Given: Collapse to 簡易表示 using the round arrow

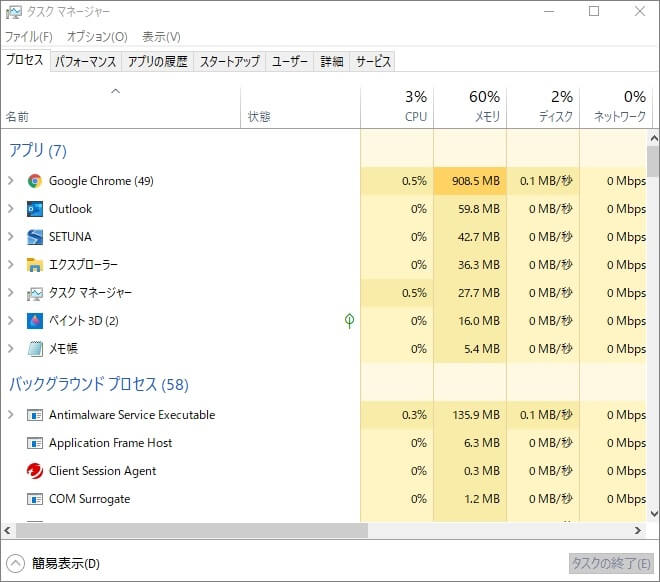Looking at the screenshot, I should 16,563.
